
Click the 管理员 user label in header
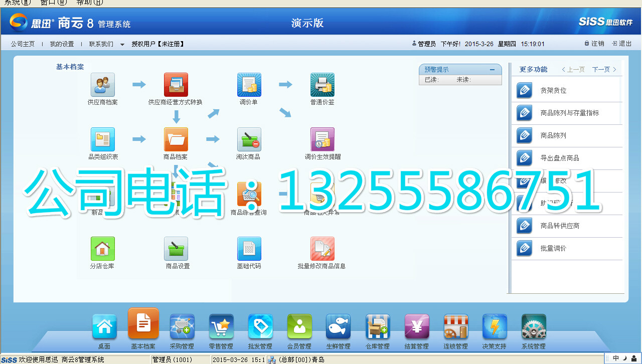click(x=424, y=44)
